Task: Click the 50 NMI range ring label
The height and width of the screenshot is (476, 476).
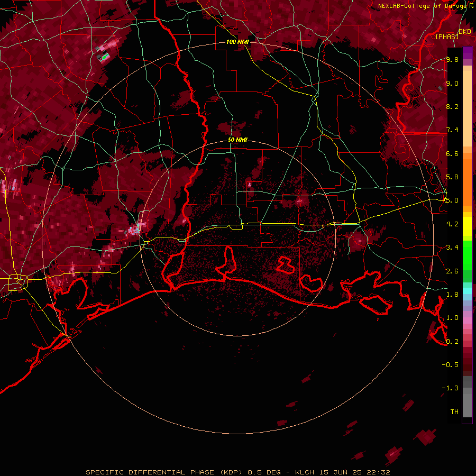Action: point(237,140)
